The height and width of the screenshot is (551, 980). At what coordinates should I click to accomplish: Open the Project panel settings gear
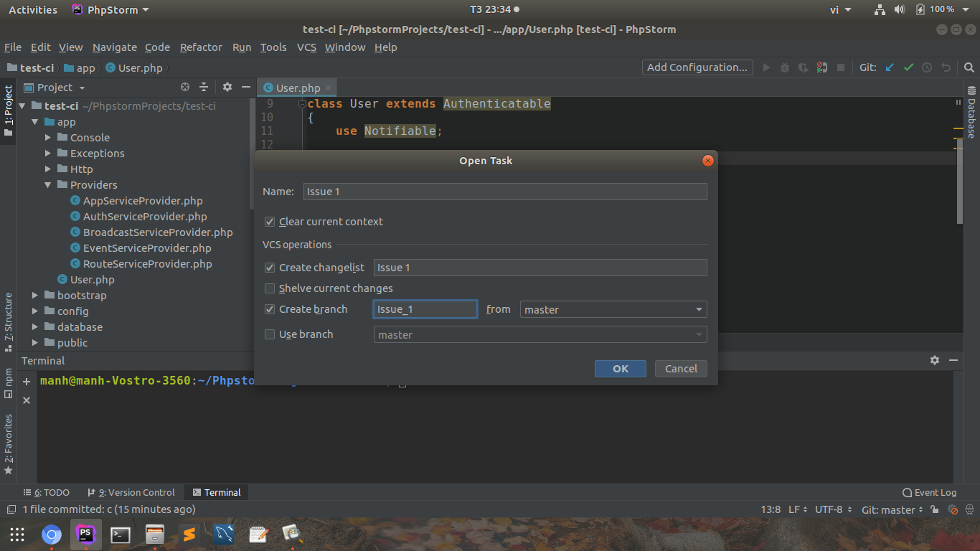click(227, 87)
